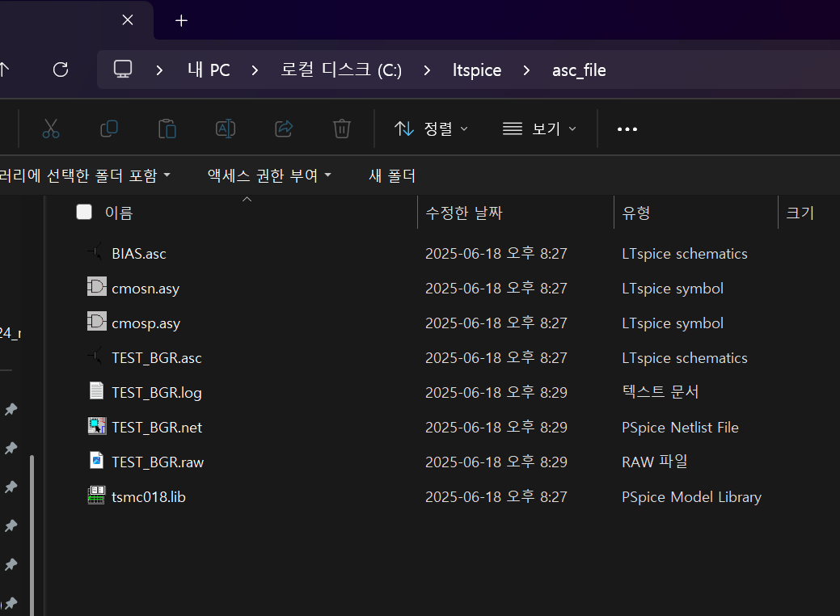Select the file name TEST_BGR.asc
The width and height of the screenshot is (840, 616).
pyautogui.click(x=156, y=358)
